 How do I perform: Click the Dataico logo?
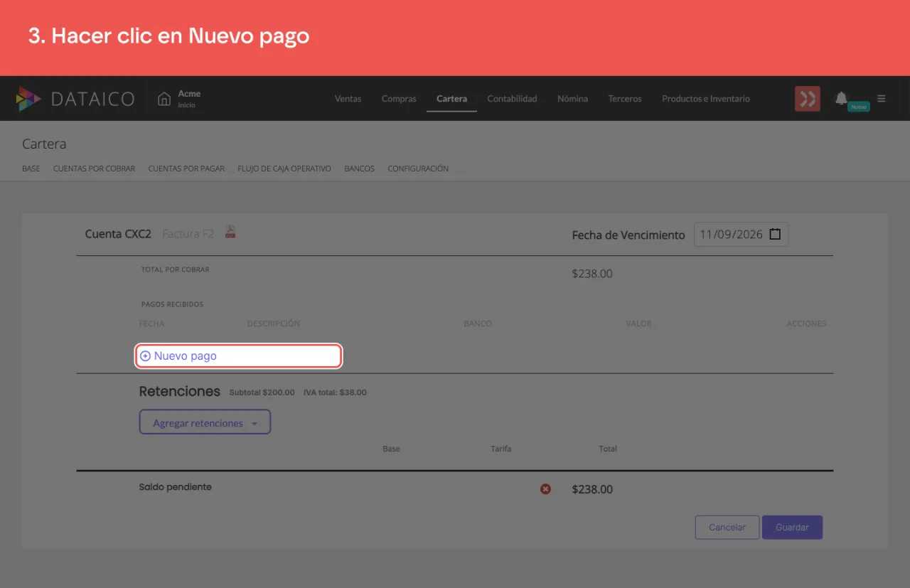coord(75,99)
